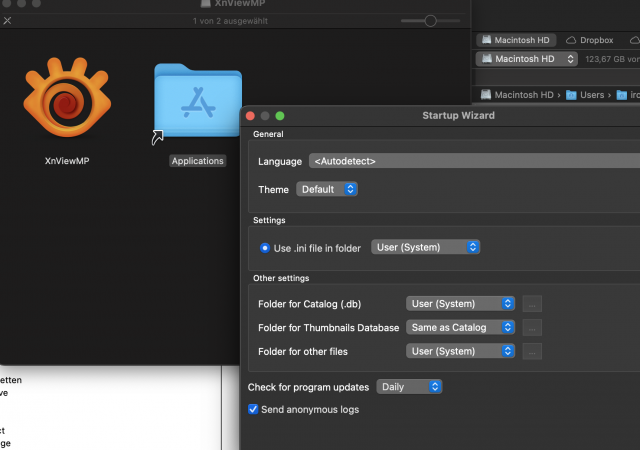Select the Use .ini file in folder radio button

(x=265, y=248)
